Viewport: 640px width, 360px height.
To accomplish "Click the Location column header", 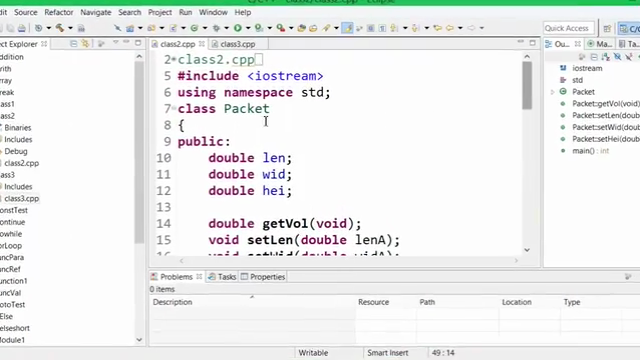I will tap(517, 302).
